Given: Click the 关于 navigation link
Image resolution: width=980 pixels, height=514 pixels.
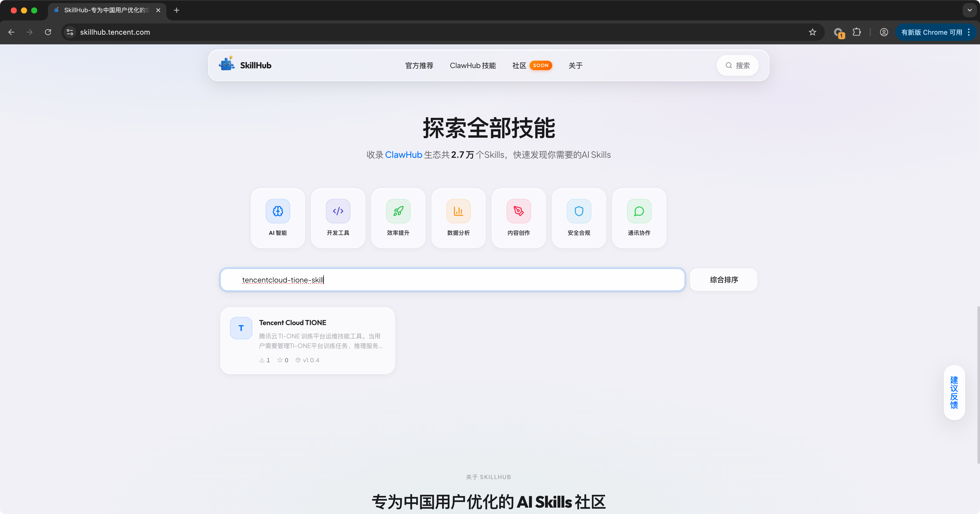Looking at the screenshot, I should [575, 65].
